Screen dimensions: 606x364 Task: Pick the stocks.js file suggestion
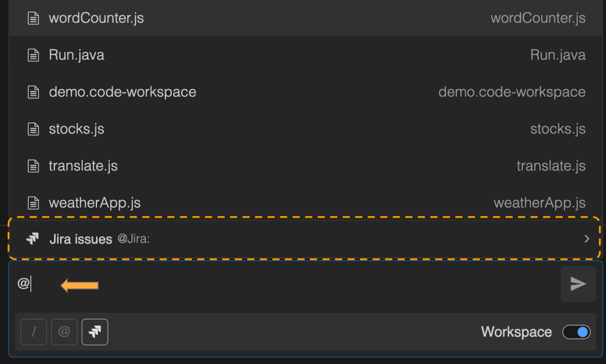[76, 129]
